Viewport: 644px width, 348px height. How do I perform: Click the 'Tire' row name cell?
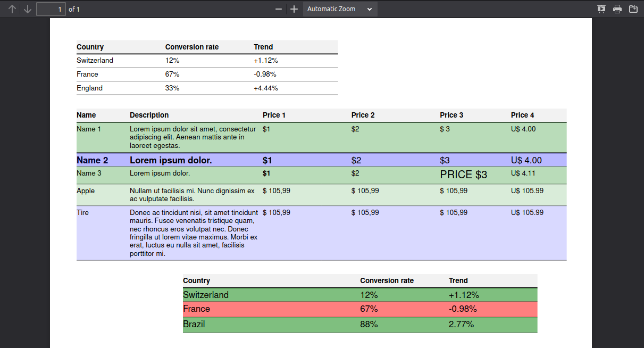[x=82, y=212]
